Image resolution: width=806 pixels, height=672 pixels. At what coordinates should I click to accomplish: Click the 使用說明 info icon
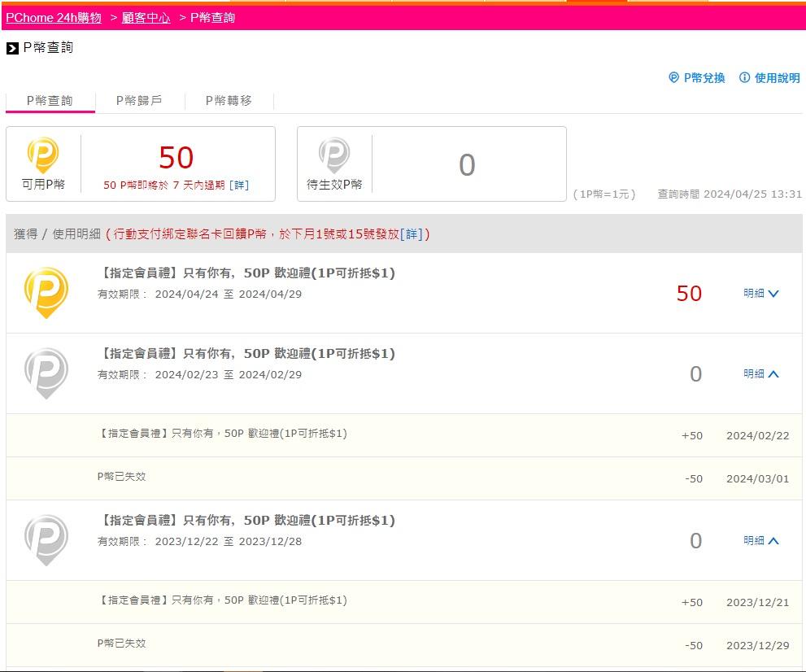click(744, 78)
